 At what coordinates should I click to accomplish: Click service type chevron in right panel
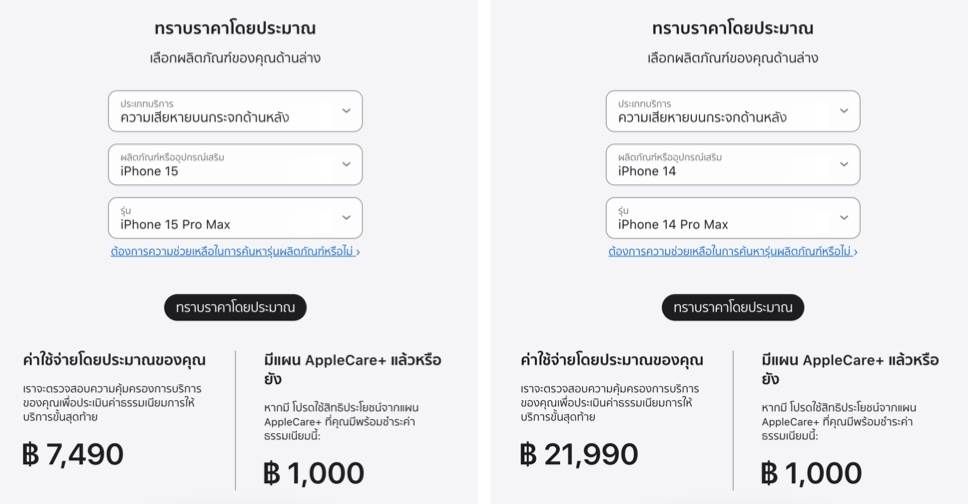(x=843, y=111)
